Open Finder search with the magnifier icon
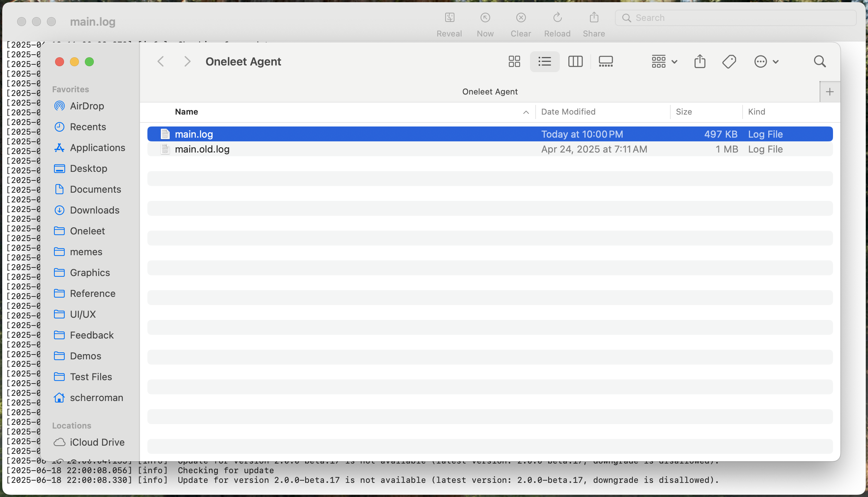868x497 pixels. (820, 61)
